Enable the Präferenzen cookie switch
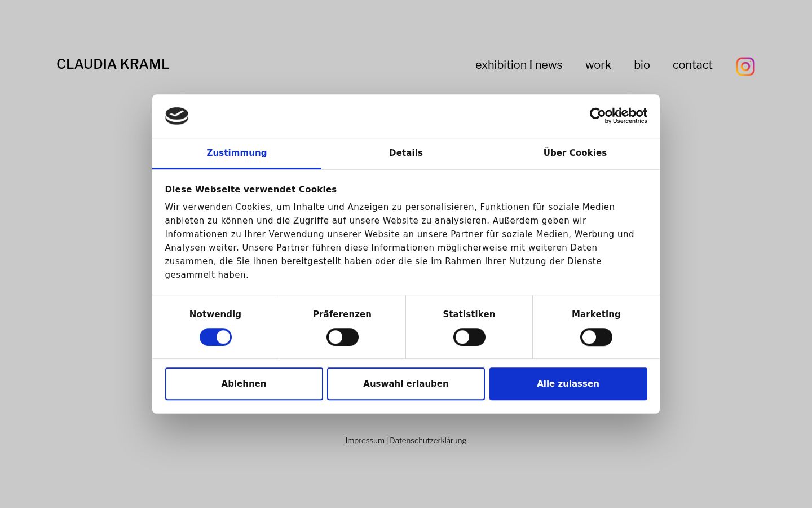 pyautogui.click(x=342, y=337)
